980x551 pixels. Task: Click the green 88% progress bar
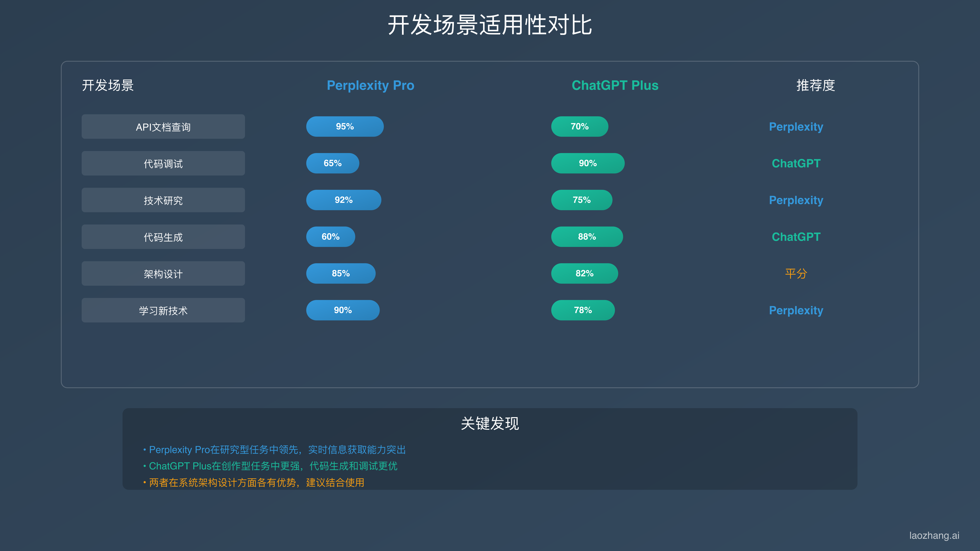click(x=587, y=237)
